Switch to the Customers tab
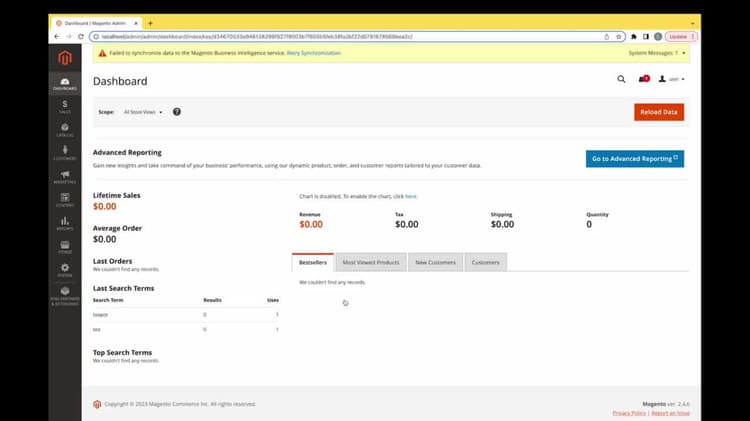The height and width of the screenshot is (421, 750). 485,262
